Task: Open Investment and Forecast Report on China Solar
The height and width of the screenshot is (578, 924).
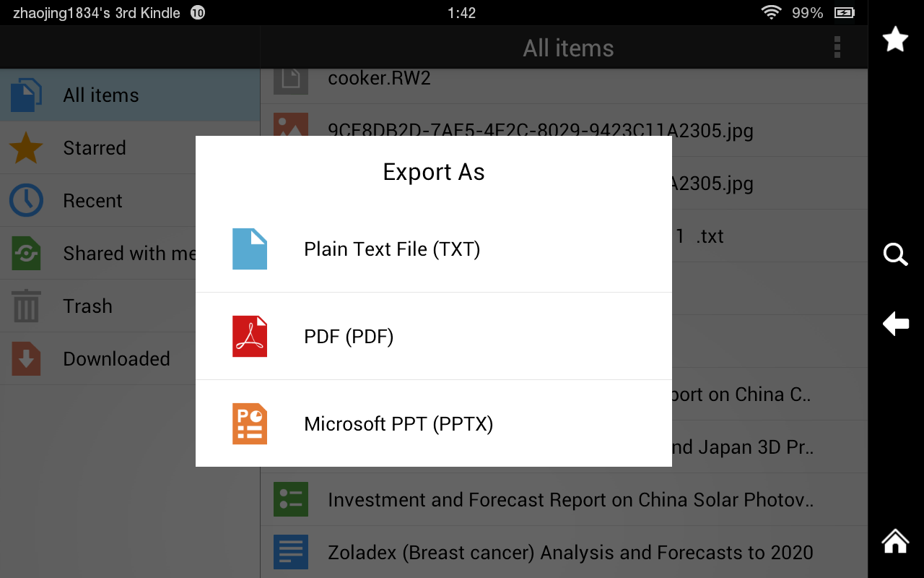Action: [570, 500]
